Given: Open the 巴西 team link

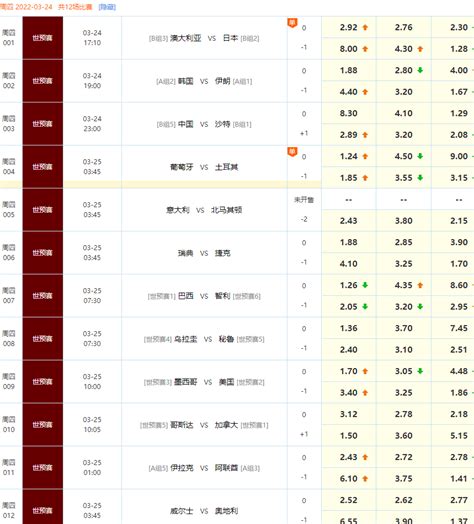Looking at the screenshot, I should click(186, 296).
